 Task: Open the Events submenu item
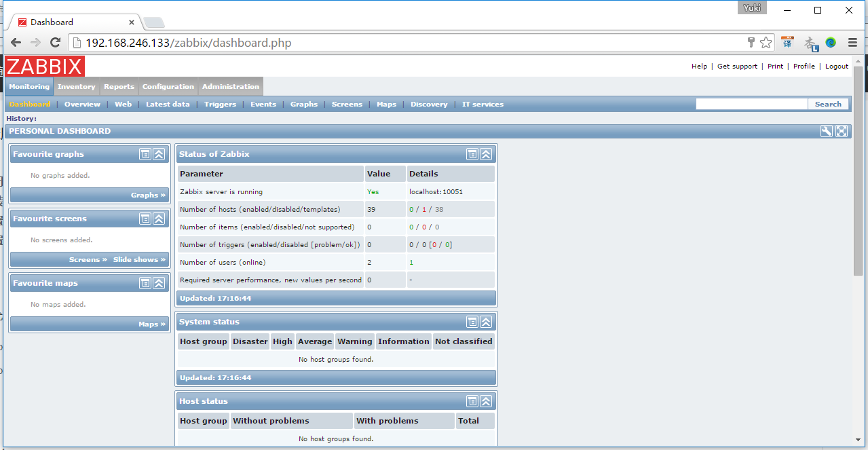(263, 105)
